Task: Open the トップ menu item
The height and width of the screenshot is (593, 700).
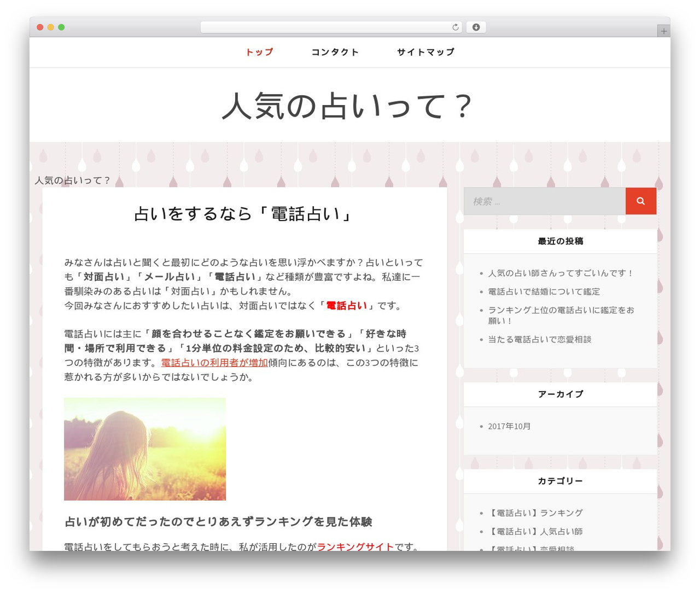Action: [x=259, y=52]
